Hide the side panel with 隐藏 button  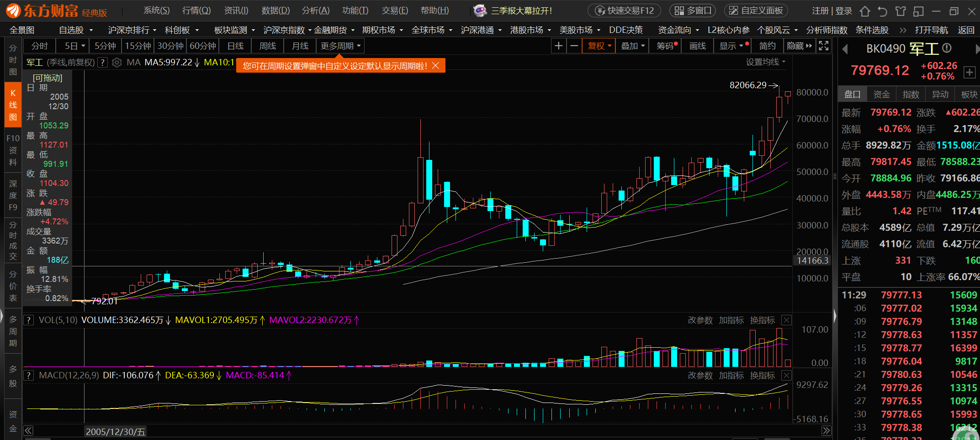click(x=799, y=46)
